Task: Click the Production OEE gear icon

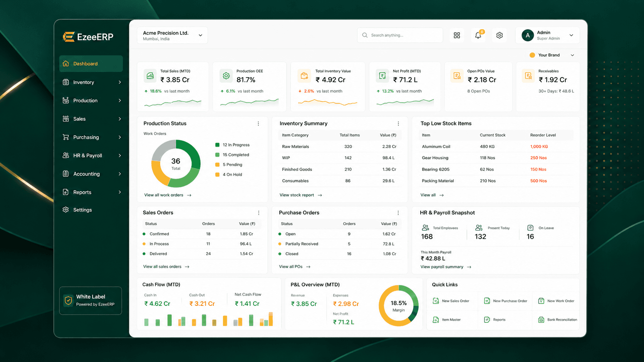Action: pos(226,76)
